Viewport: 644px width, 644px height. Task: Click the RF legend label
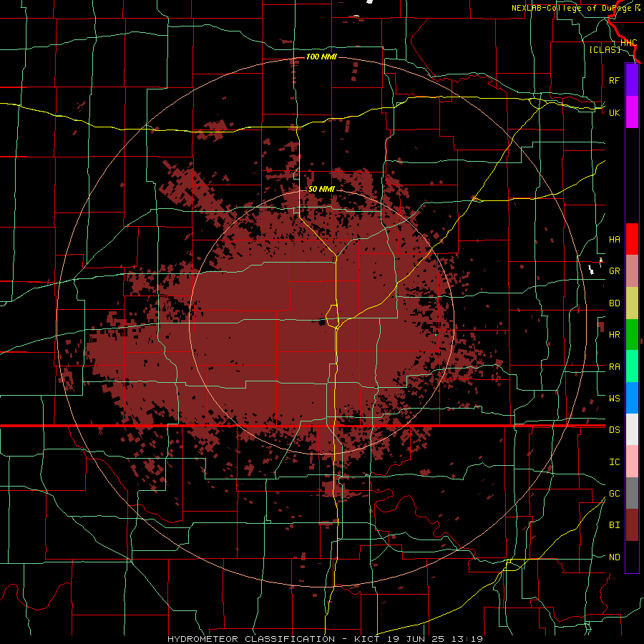pos(614,80)
